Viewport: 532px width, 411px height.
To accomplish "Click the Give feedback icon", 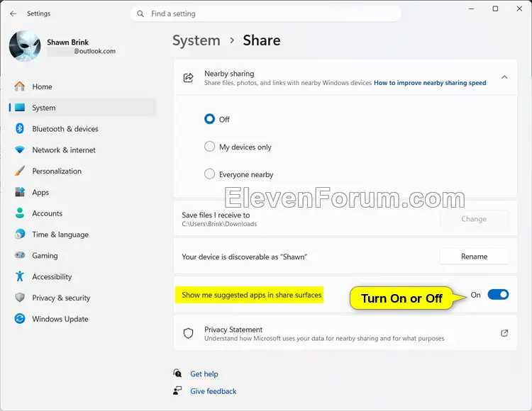I will [177, 390].
